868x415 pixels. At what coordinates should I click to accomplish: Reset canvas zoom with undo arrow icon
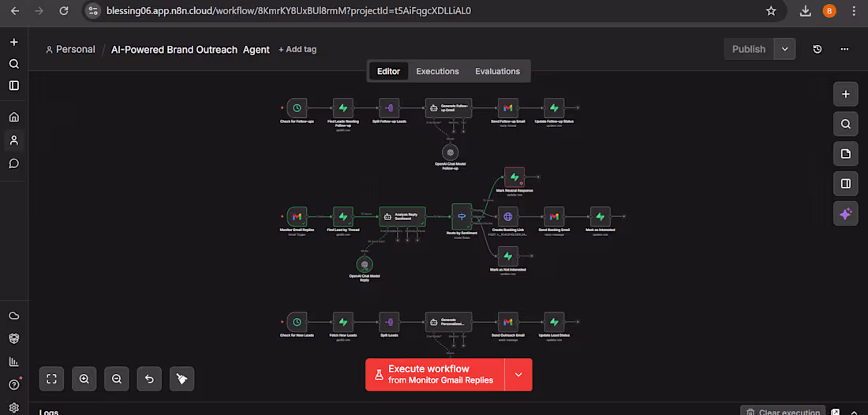(x=149, y=379)
